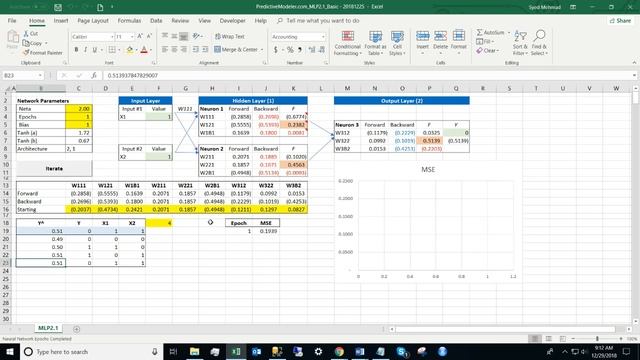The height and width of the screenshot is (360, 640).
Task: Click the taskbar search box
Action: point(91,351)
